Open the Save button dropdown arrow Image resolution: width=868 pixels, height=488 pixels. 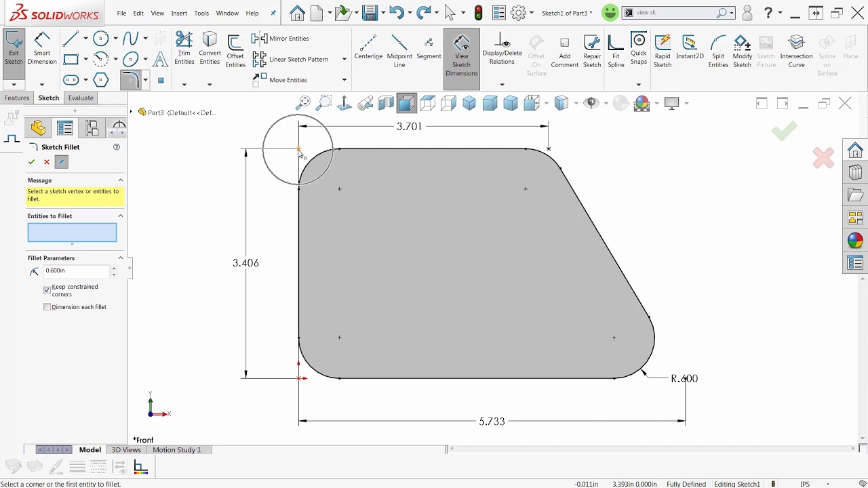(382, 13)
